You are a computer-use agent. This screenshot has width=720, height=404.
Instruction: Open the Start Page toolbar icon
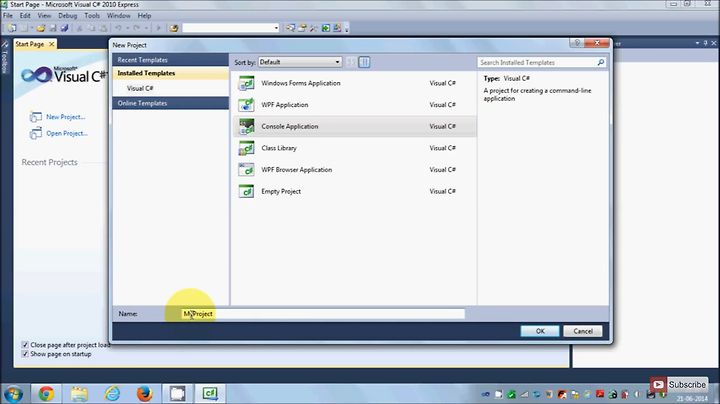point(326,28)
